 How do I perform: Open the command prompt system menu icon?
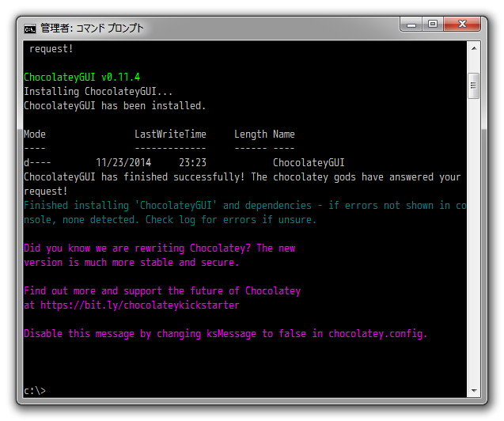click(x=30, y=28)
